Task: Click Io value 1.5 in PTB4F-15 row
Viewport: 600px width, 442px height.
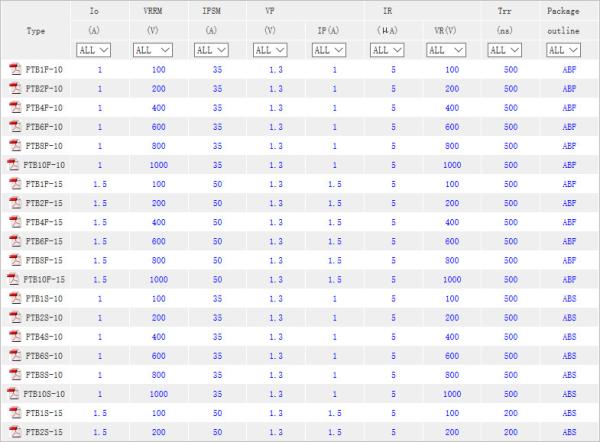Action: point(100,222)
